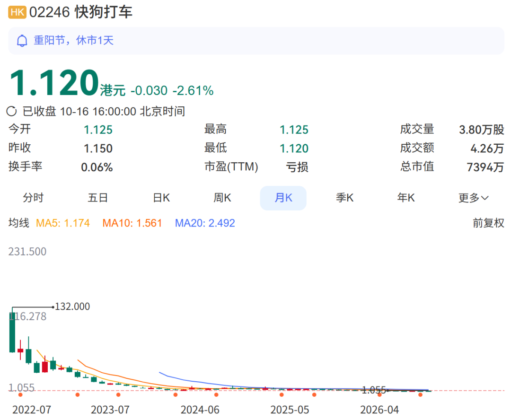Click the 116.278 axis label

point(27,316)
